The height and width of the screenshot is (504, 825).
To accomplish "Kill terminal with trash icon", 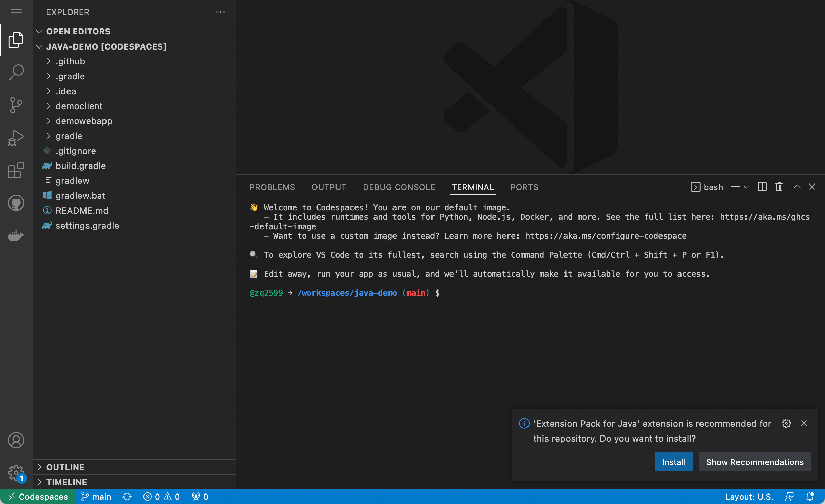I will click(779, 187).
